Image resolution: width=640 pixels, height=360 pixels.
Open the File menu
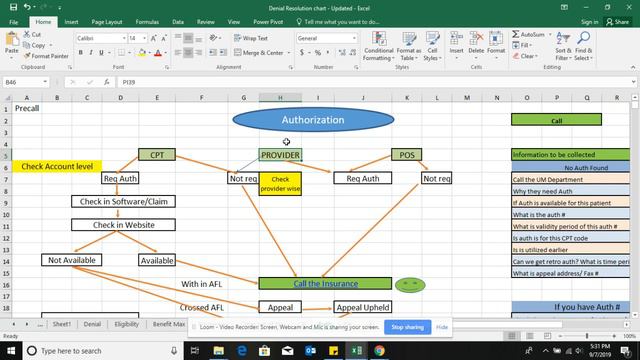13,22
